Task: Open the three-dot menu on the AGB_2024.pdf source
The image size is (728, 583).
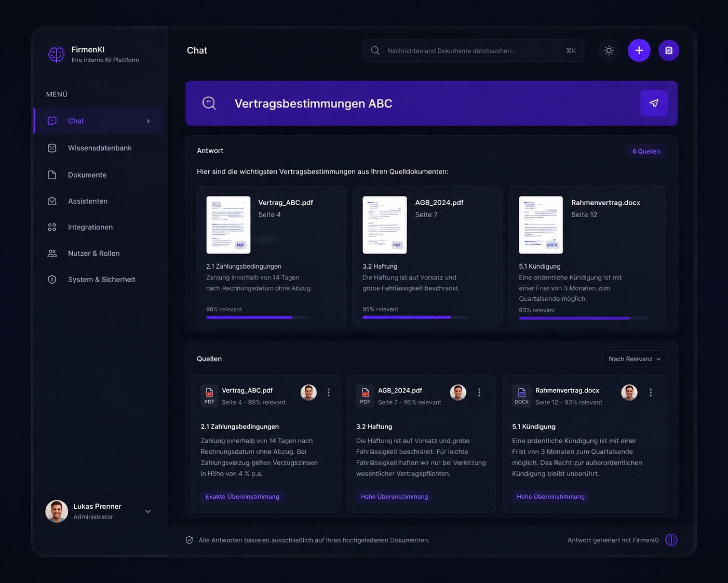Action: click(479, 393)
